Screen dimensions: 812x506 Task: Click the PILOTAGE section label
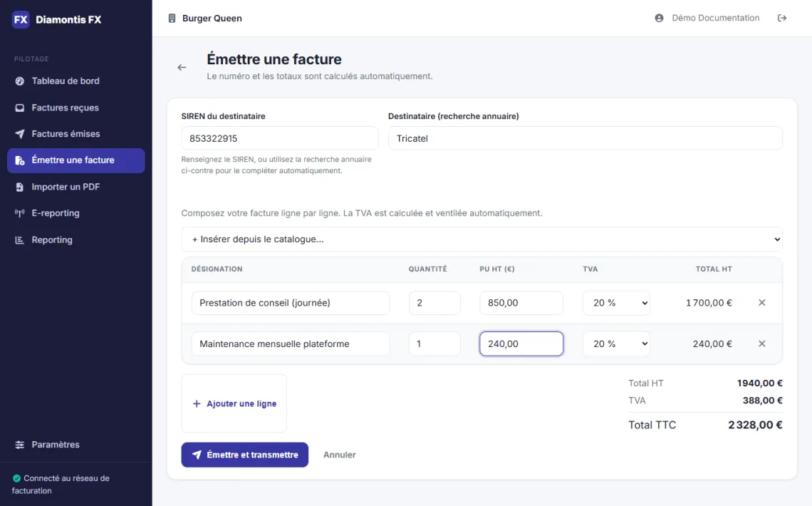click(x=31, y=59)
